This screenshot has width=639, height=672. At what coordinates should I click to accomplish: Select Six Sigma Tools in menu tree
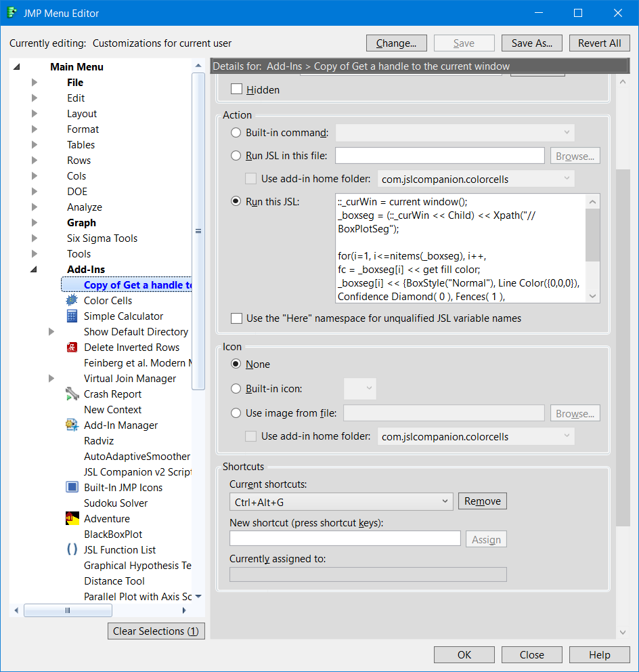point(102,238)
